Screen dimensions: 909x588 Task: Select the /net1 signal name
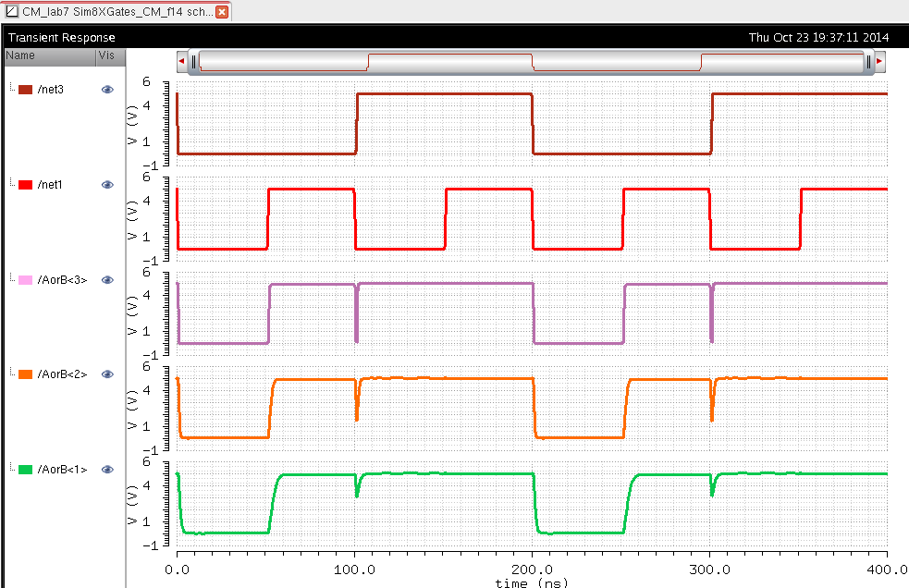[50, 184]
